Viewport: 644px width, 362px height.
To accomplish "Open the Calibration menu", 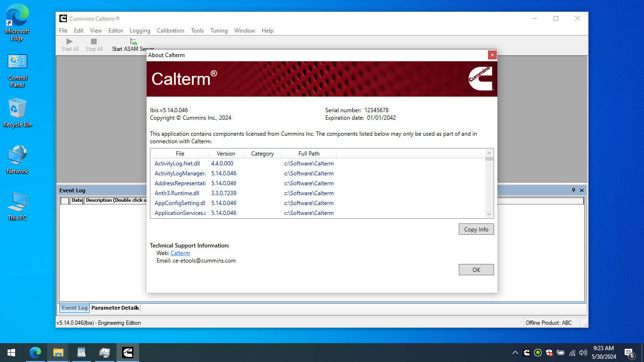I will pos(171,31).
